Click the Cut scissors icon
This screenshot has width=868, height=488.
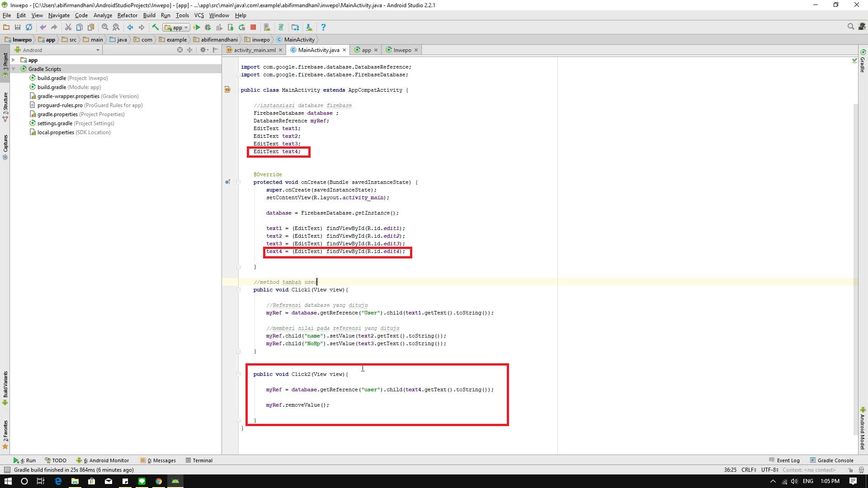click(68, 27)
